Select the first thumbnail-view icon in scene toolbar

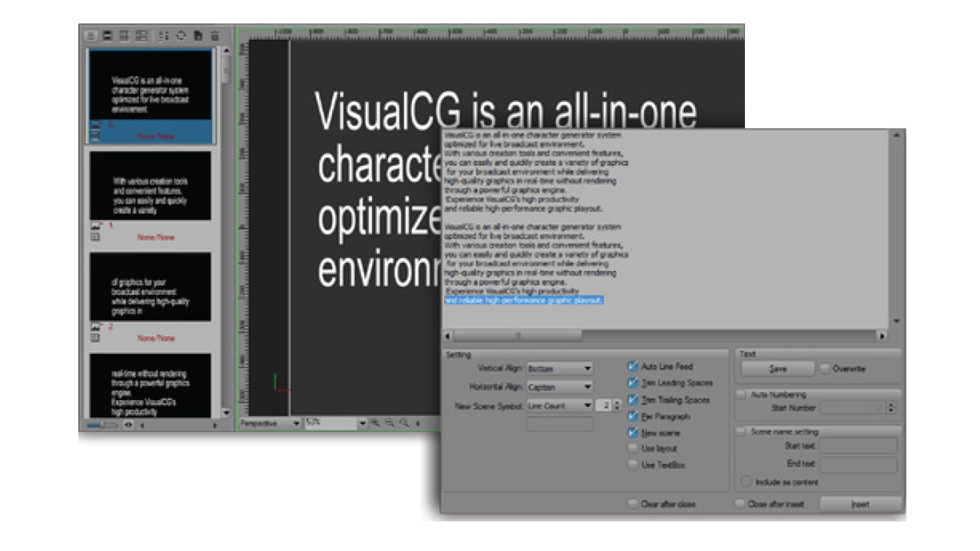coord(91,35)
